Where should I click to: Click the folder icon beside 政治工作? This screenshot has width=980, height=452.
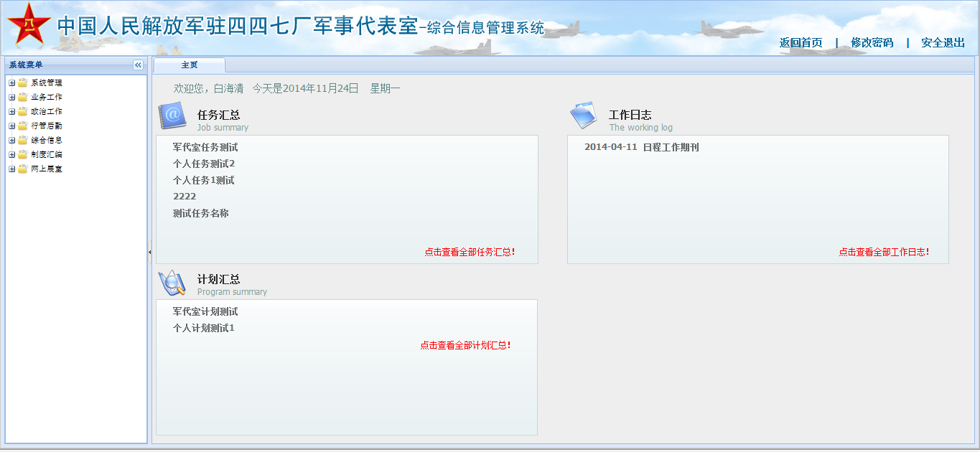23,111
